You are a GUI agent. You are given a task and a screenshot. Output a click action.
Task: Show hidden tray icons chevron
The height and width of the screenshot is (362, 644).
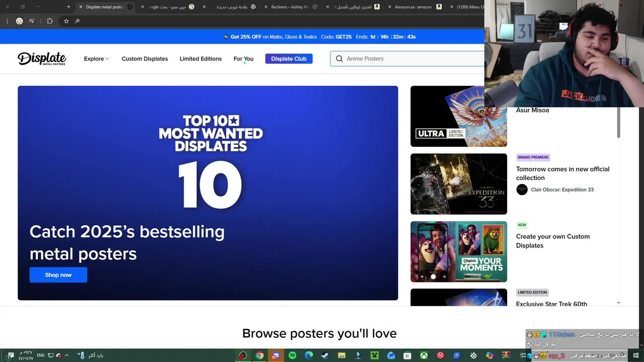point(66,355)
